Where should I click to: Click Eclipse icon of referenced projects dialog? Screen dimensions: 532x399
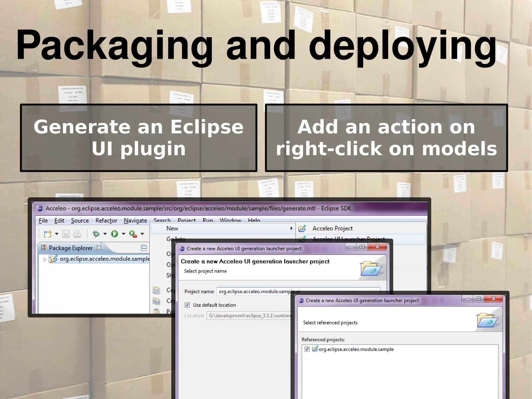point(301,300)
